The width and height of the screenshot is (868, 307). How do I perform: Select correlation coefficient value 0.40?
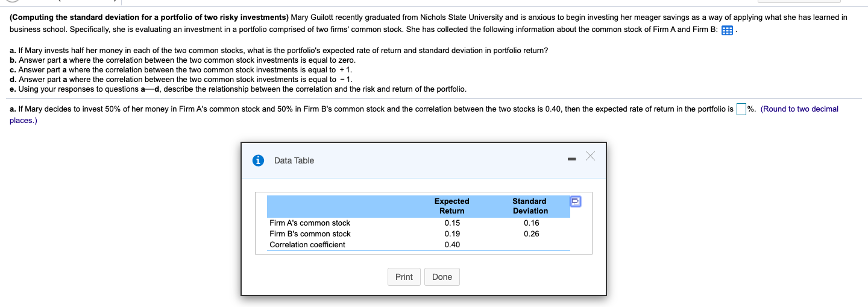(451, 245)
